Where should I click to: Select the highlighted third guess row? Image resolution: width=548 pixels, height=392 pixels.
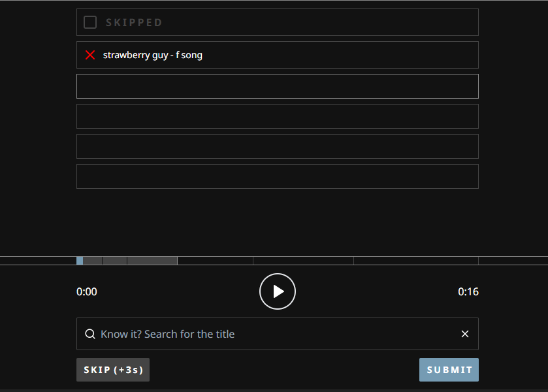[277, 86]
